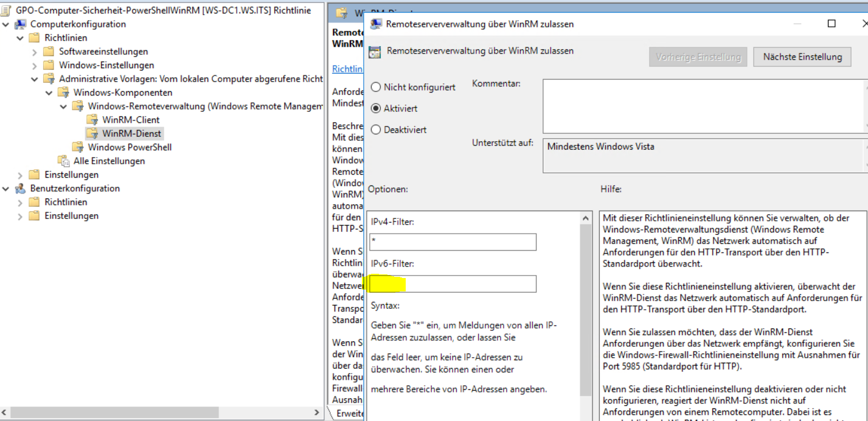This screenshot has width=868, height=421.
Task: Select the Deaktiviert radio button
Action: coord(376,130)
